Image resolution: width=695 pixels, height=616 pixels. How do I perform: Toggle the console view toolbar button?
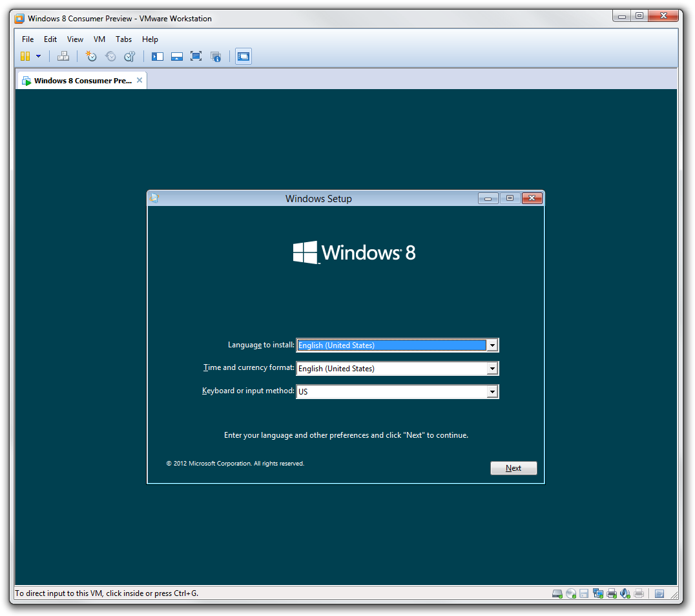[244, 56]
